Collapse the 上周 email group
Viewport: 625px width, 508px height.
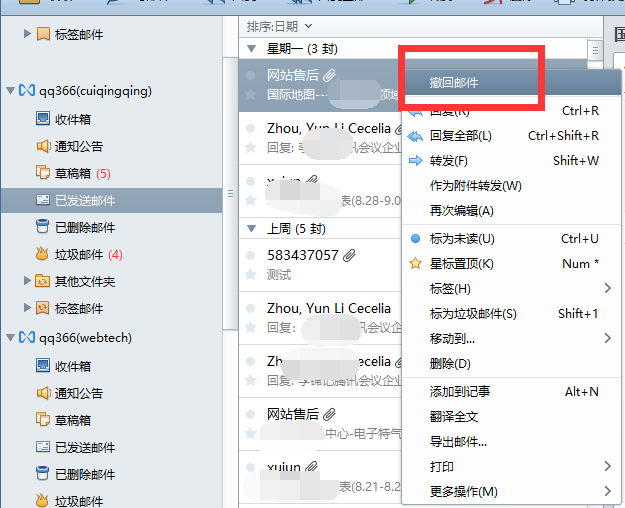pyautogui.click(x=251, y=228)
